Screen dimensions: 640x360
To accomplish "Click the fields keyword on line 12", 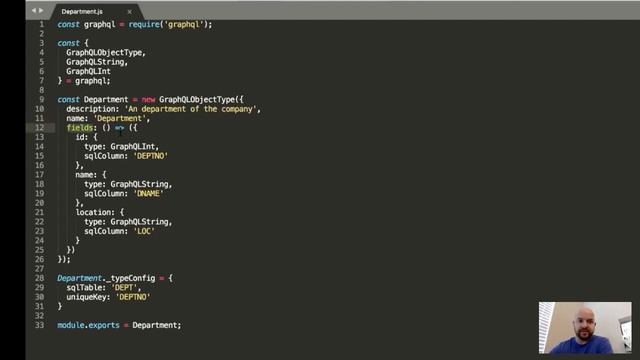I will click(x=80, y=128).
